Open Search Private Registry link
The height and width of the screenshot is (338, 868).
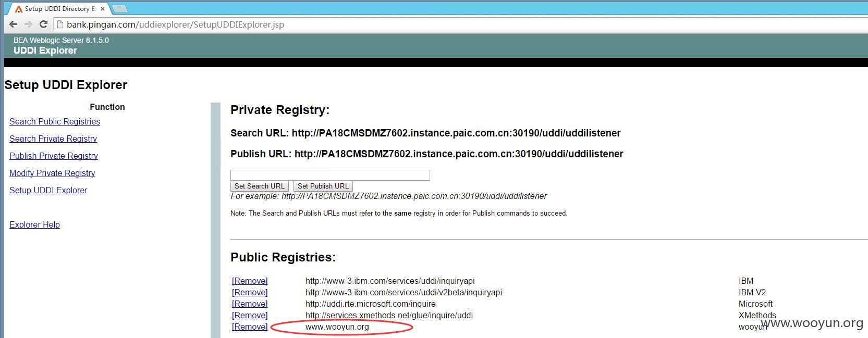53,139
